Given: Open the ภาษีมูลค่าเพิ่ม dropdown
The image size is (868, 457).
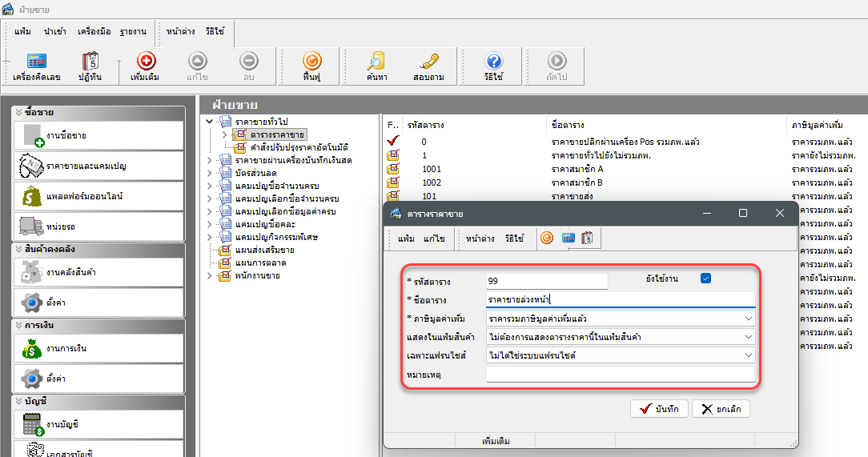Looking at the screenshot, I should click(x=748, y=319).
